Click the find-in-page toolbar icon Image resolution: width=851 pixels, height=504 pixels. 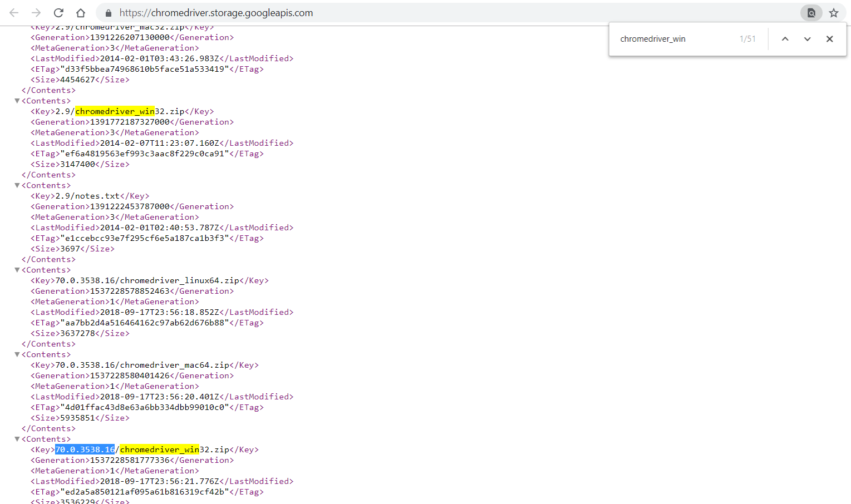coord(811,12)
